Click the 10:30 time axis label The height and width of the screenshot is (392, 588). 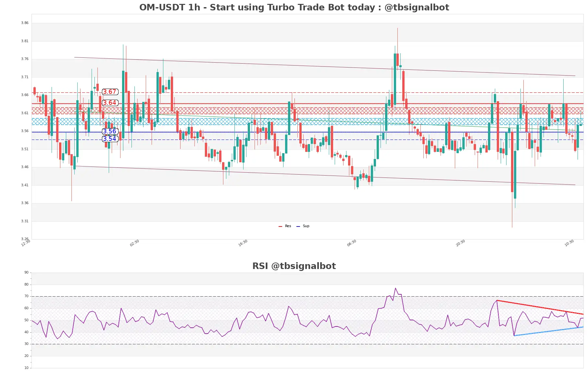569,243
